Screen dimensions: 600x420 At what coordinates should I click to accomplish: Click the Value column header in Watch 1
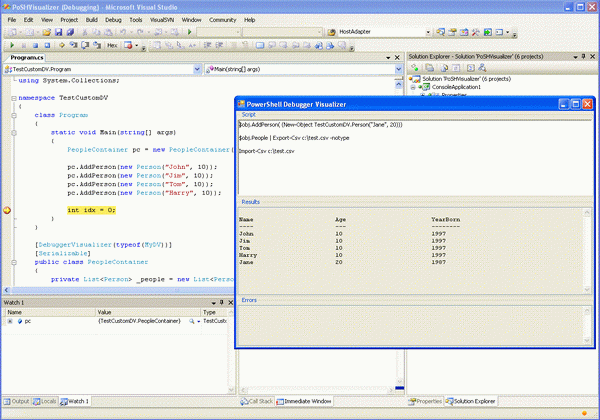click(x=148, y=313)
